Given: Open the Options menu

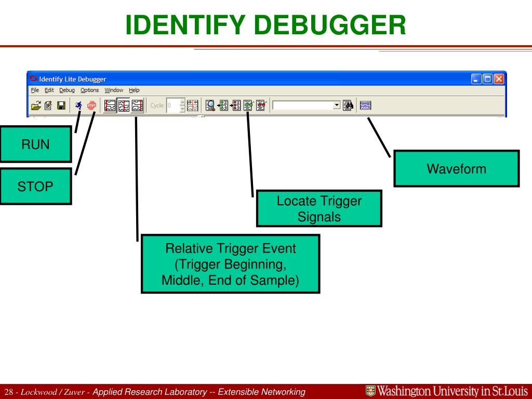Looking at the screenshot, I should coord(89,90).
